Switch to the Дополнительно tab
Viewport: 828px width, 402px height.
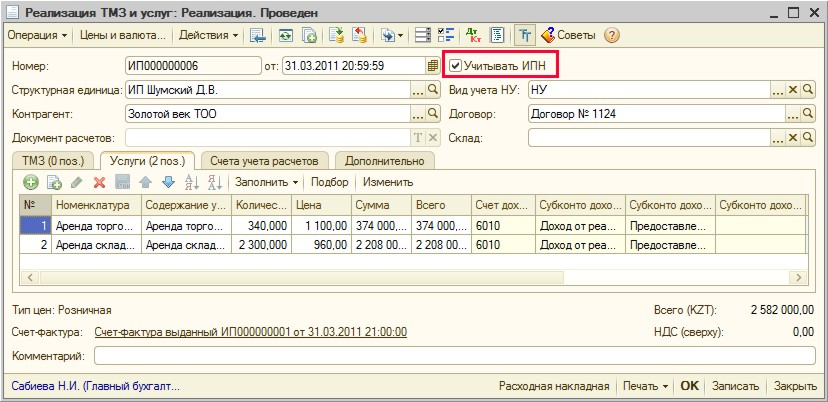384,160
